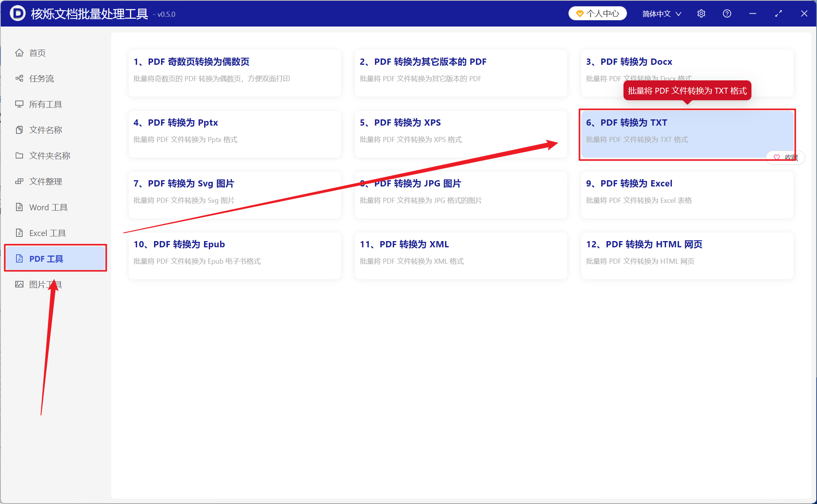Click the PDF document icon in sidebar
The image size is (817, 504).
click(x=19, y=259)
